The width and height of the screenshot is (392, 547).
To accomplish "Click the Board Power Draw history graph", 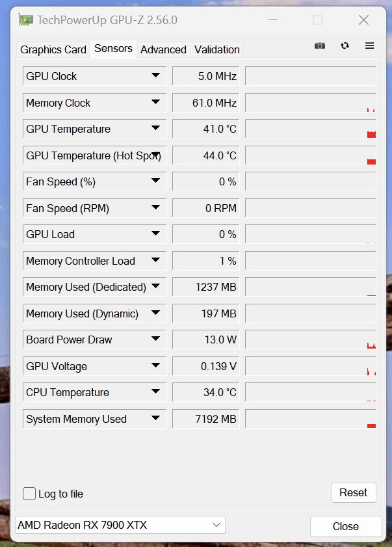I will 311,340.
